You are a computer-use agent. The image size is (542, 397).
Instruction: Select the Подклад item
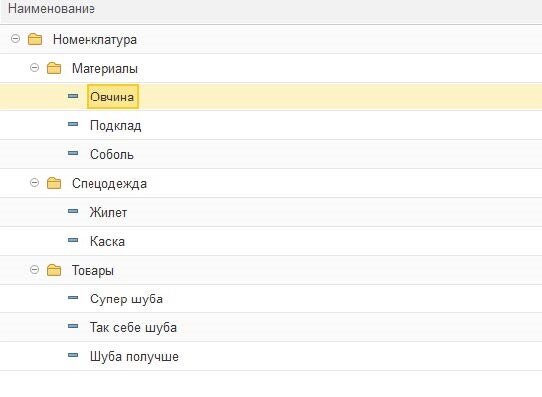(115, 125)
